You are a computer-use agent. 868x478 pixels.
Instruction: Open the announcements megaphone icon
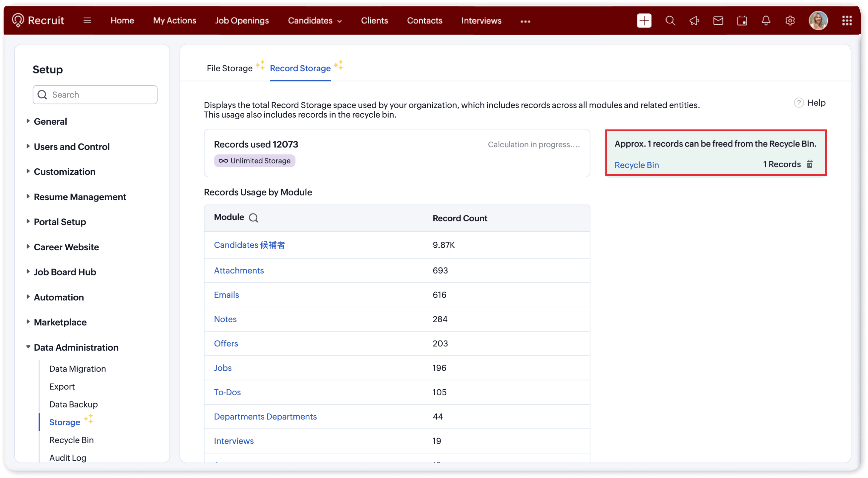tap(694, 21)
